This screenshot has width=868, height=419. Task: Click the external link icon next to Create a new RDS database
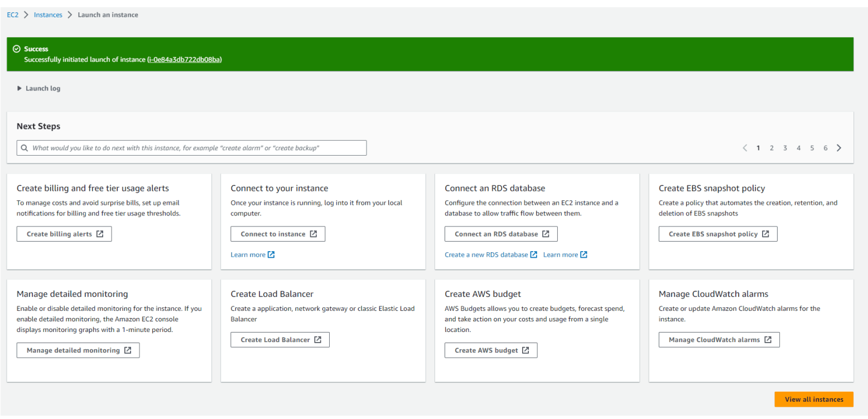click(534, 255)
